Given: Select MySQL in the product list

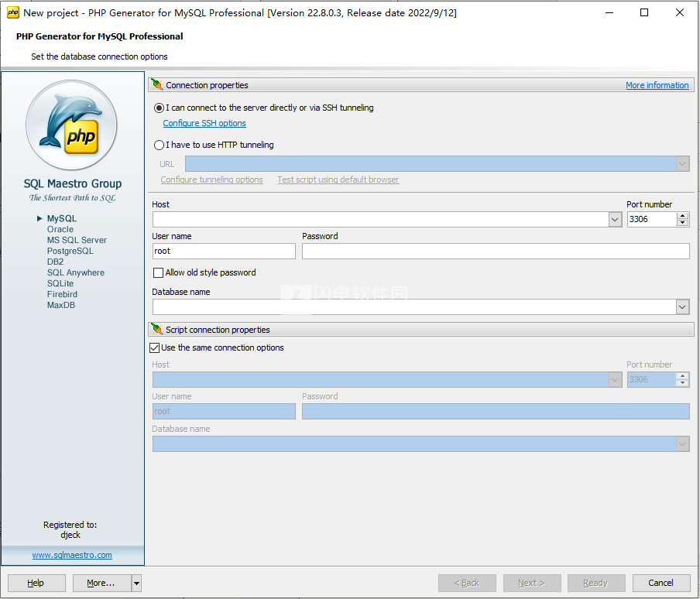Looking at the screenshot, I should [x=62, y=218].
